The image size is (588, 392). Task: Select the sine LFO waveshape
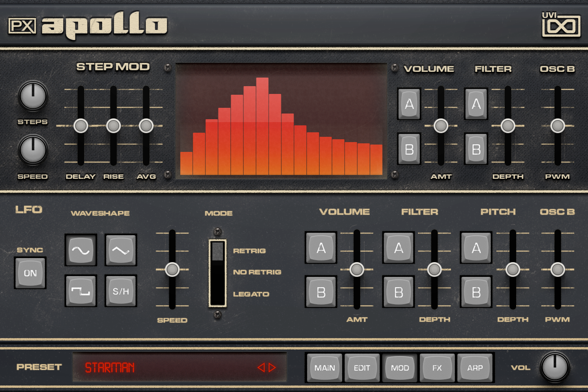click(x=80, y=251)
